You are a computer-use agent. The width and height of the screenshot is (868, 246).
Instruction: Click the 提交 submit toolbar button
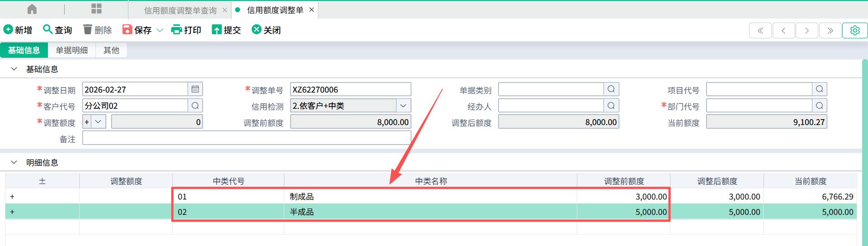226,30
